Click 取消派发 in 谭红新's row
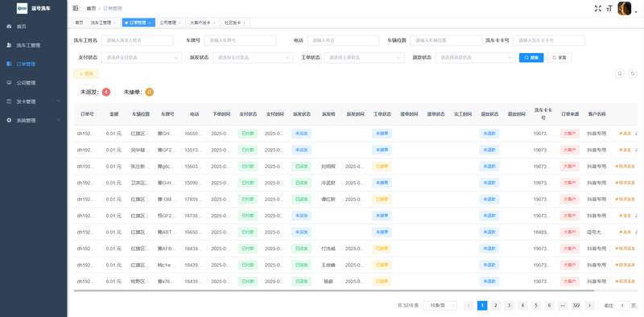644x317 pixels. [625, 200]
